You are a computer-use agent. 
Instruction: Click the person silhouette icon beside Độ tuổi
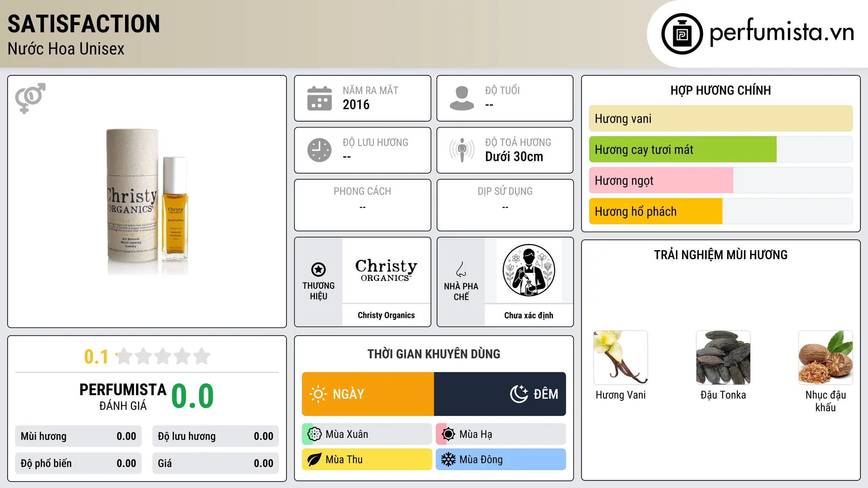[462, 98]
